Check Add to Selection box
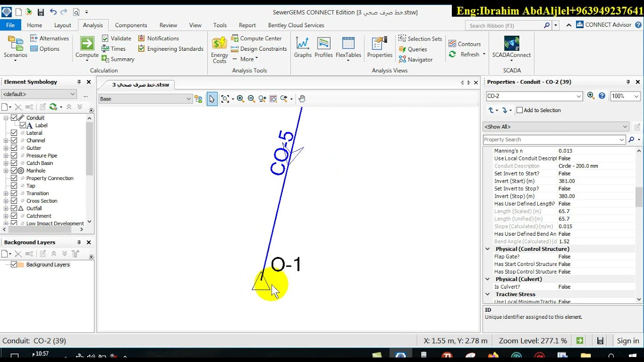This screenshot has height=362, width=644. (520, 110)
